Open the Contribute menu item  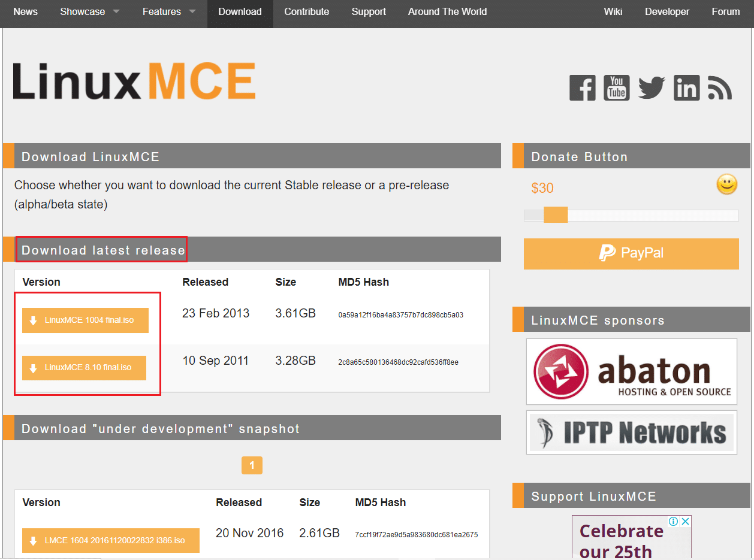306,11
